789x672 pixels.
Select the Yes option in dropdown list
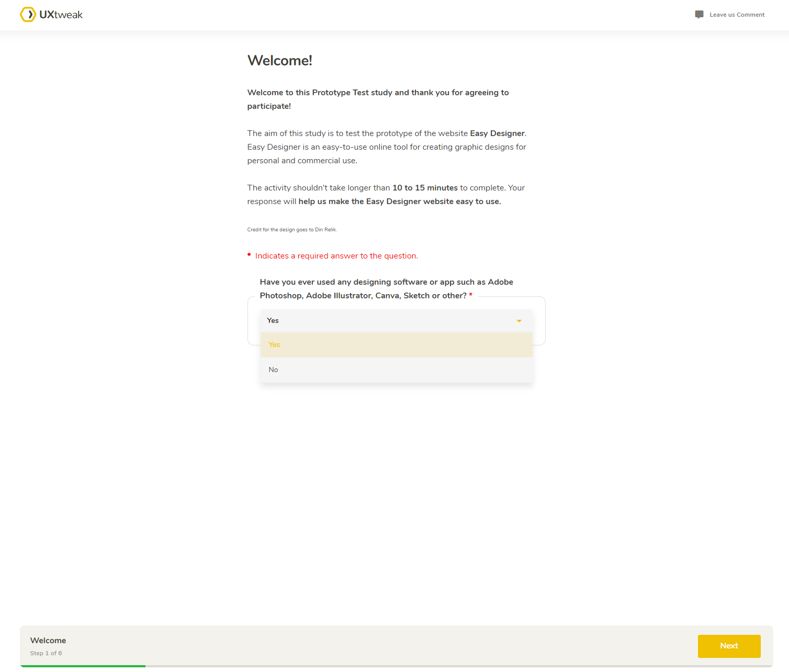[396, 344]
